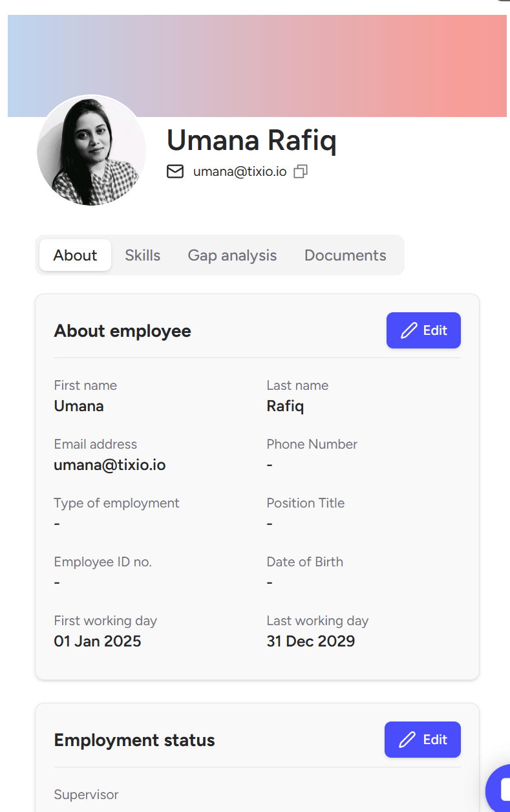Click the envelope icon beside umana@tixio.io

coord(175,171)
